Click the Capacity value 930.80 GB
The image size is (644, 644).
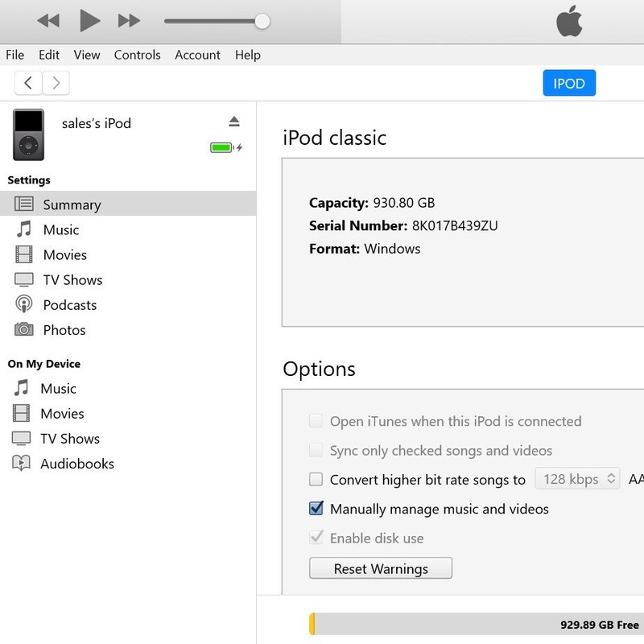404,203
